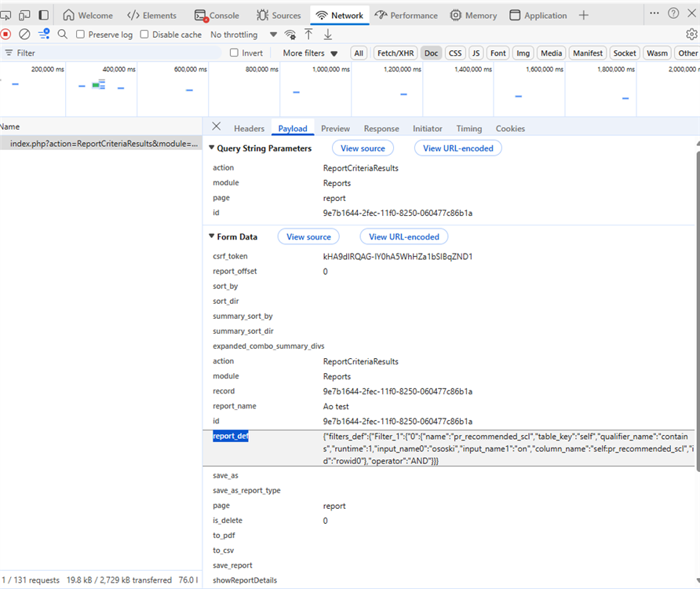
Task: Enable the Preserve log checkbox
Action: point(81,35)
